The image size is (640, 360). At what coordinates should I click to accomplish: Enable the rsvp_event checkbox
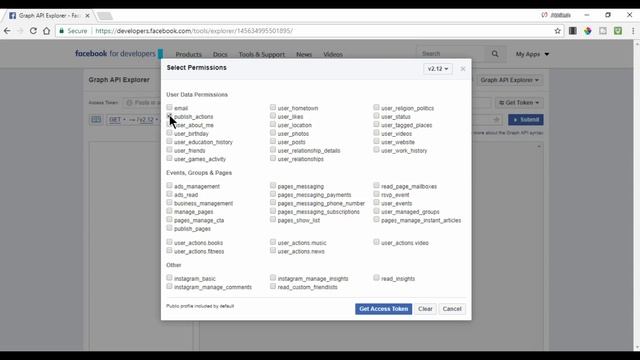(376, 194)
